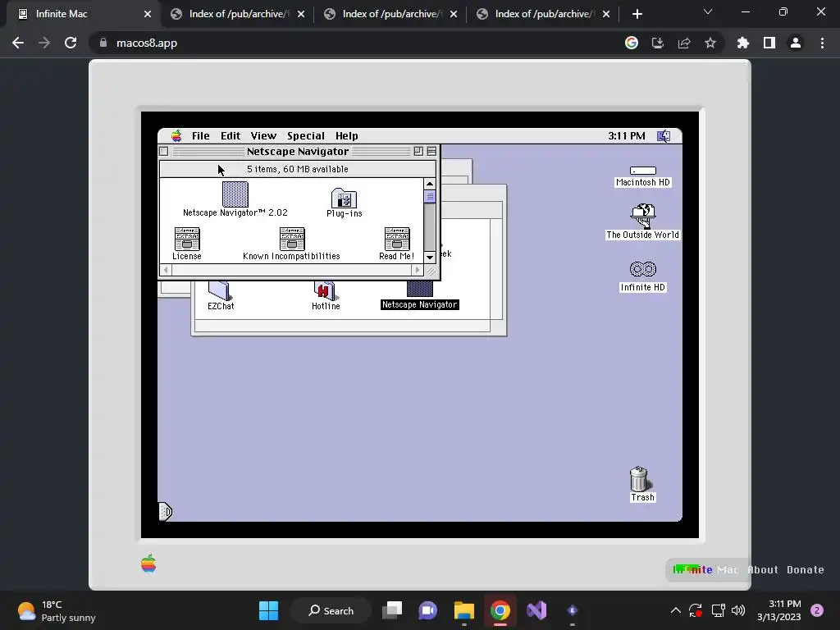
Task: Select the Trash icon on desktop
Action: point(638,479)
